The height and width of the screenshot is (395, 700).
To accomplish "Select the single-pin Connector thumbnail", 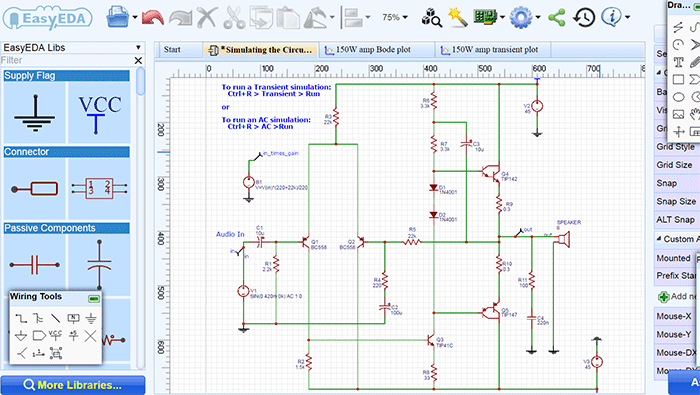I will pos(35,189).
